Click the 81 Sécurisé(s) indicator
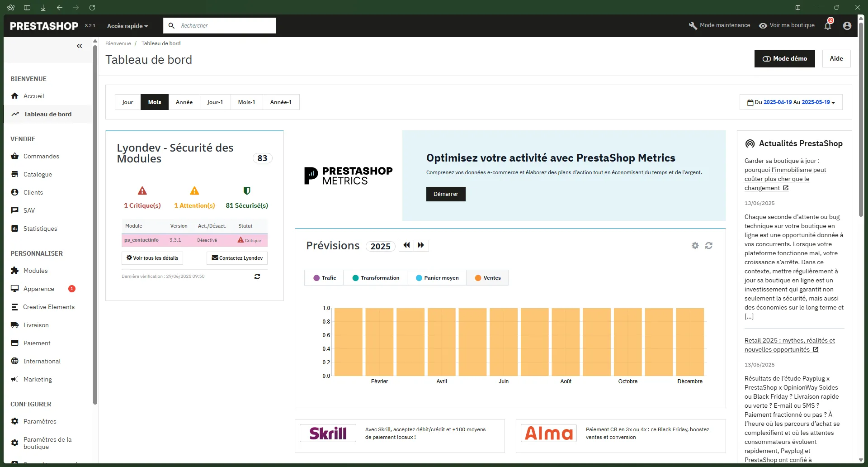The height and width of the screenshot is (467, 868). pyautogui.click(x=247, y=198)
